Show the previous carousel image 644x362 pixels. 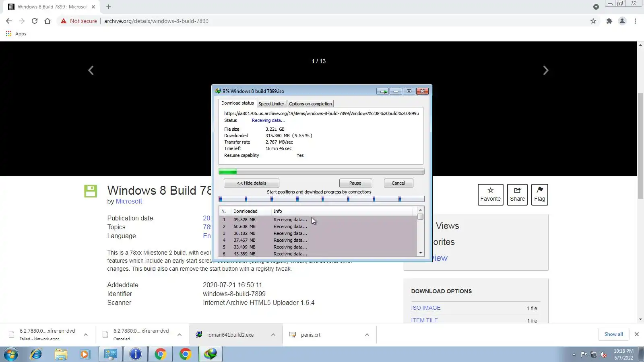pyautogui.click(x=91, y=70)
